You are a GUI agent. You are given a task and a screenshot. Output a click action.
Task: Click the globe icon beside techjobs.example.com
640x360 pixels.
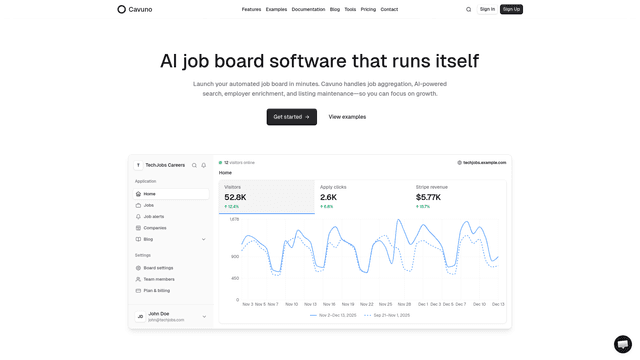pos(459,162)
